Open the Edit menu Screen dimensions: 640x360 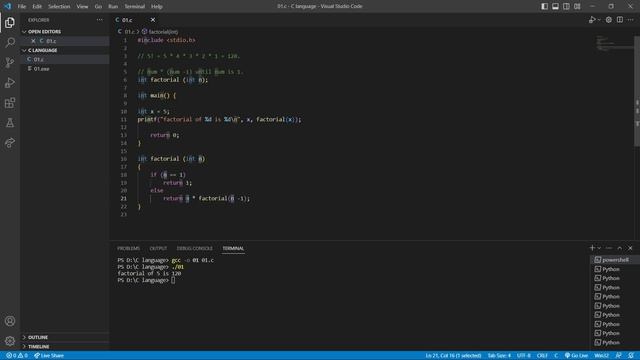[x=37, y=7]
